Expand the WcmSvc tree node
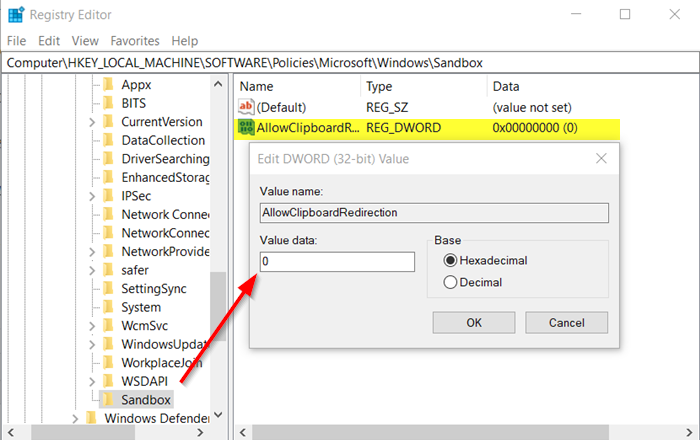700x440 pixels. click(92, 326)
